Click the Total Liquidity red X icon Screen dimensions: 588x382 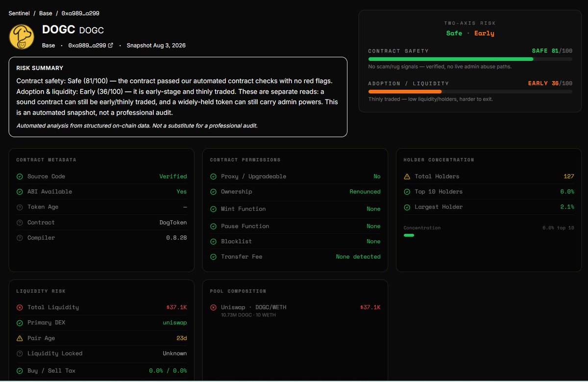[x=20, y=307]
